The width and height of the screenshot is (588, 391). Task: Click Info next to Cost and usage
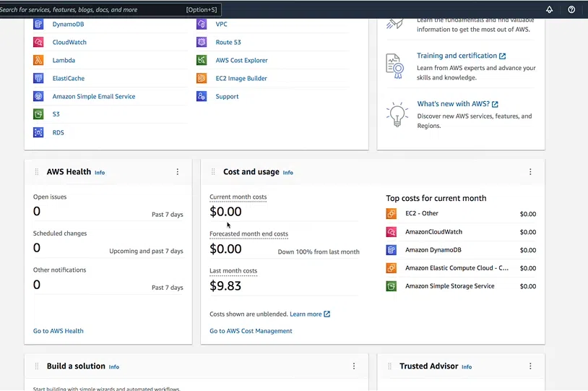[x=288, y=173]
